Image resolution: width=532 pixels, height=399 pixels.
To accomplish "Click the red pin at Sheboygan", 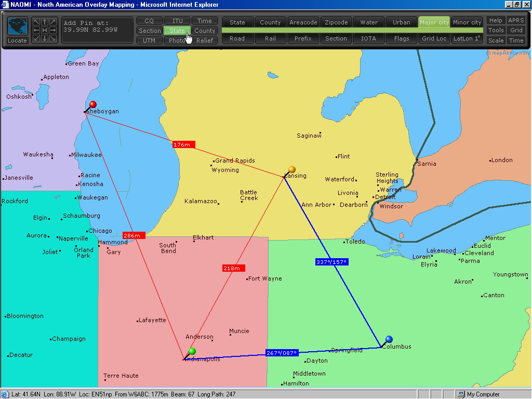I will tap(92, 104).
